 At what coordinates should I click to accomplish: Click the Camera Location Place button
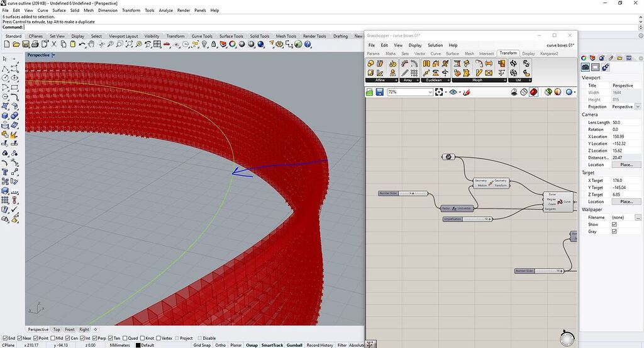[x=626, y=165]
